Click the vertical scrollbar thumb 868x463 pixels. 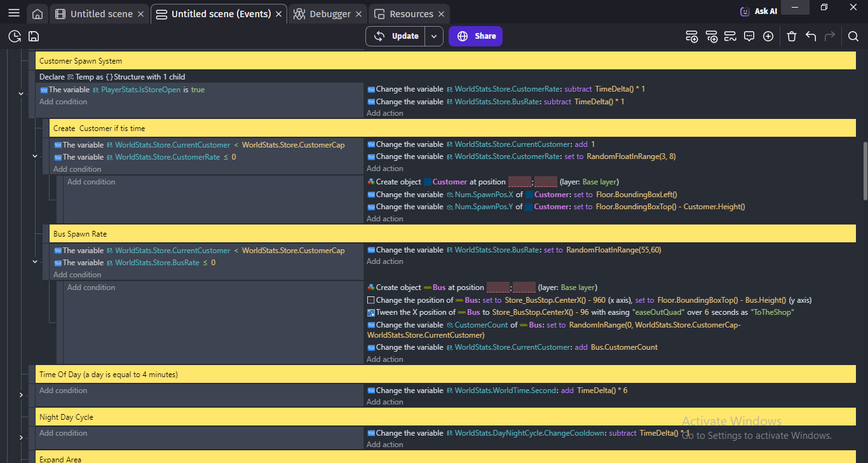[865, 171]
